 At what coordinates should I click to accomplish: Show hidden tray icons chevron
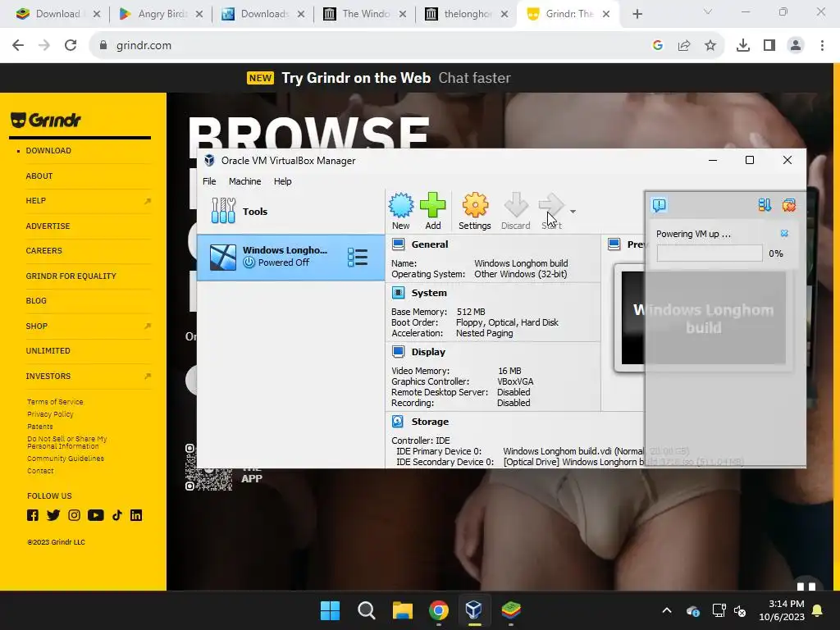(x=666, y=610)
